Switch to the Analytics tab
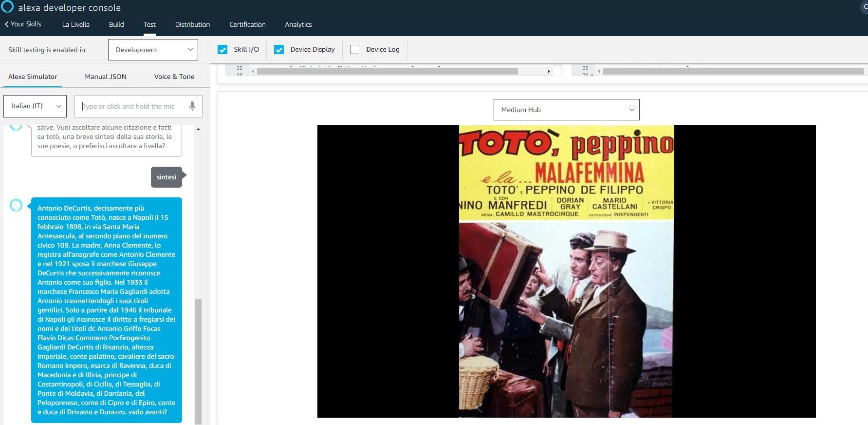Viewport: 868px width, 425px height. coord(298,24)
